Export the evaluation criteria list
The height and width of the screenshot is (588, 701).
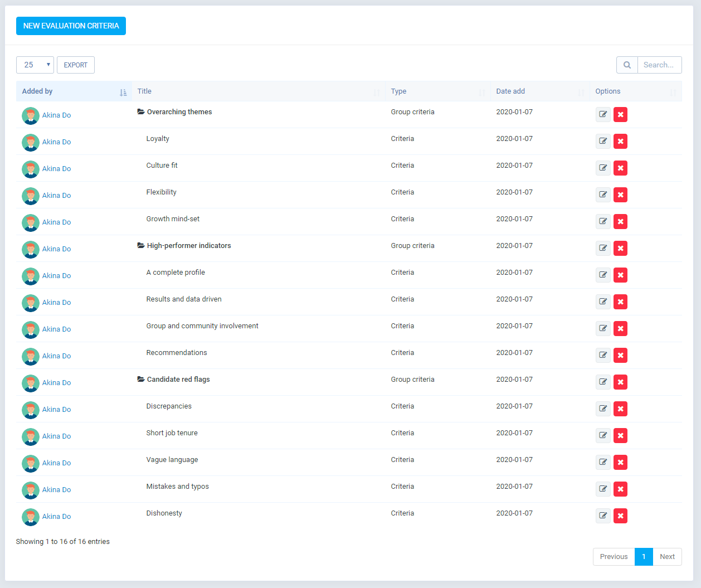(x=76, y=65)
